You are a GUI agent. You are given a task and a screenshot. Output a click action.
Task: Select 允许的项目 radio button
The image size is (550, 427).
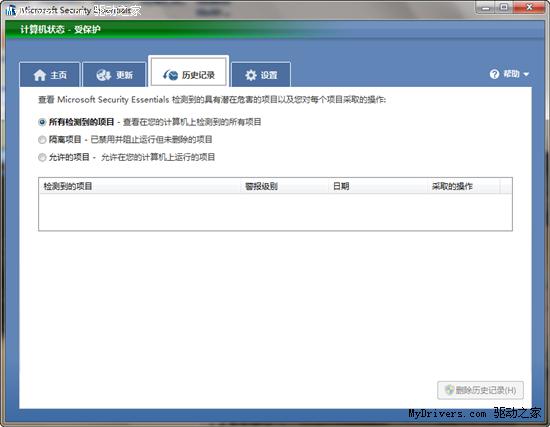(x=42, y=157)
